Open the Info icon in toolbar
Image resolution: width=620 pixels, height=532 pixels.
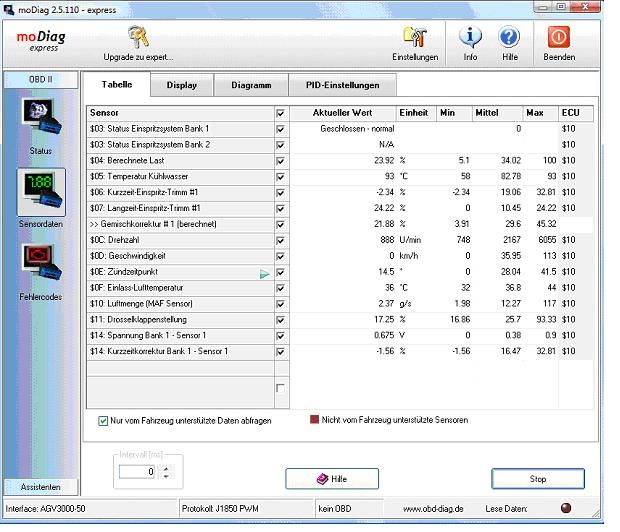click(470, 37)
